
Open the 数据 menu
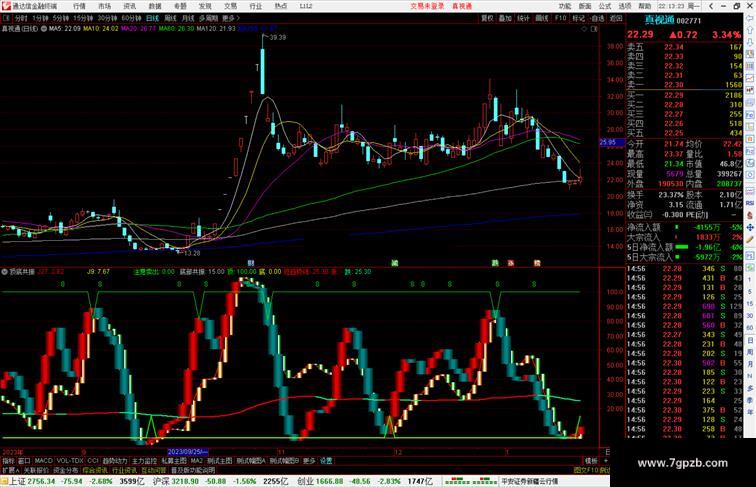click(x=155, y=6)
